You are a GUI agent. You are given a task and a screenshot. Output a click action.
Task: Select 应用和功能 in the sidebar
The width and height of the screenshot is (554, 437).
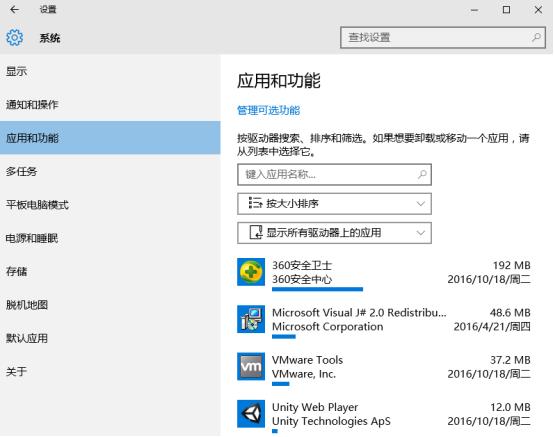tap(110, 138)
